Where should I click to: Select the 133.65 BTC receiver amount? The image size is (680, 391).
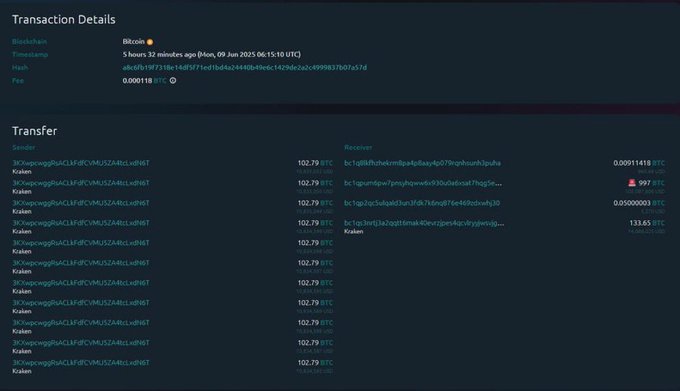pos(647,223)
